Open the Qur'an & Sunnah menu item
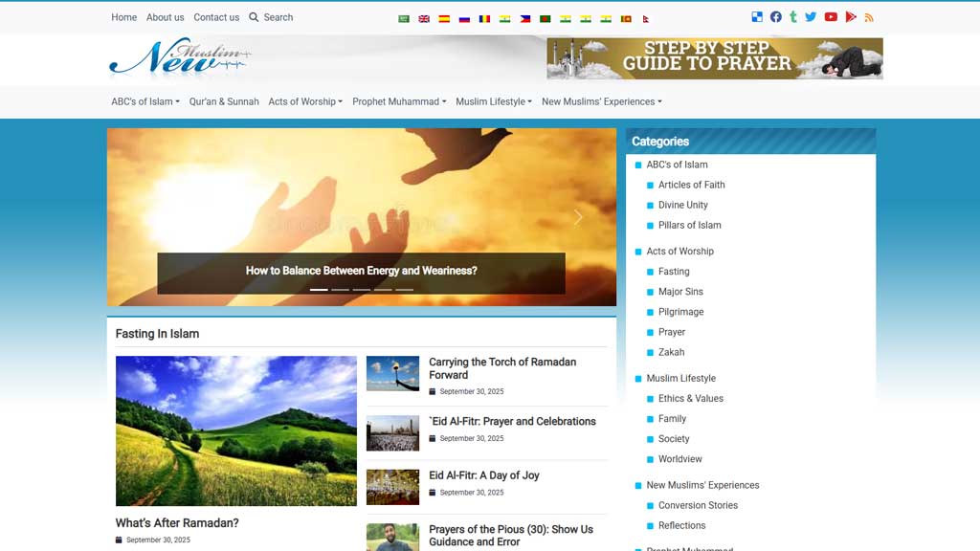 [224, 101]
